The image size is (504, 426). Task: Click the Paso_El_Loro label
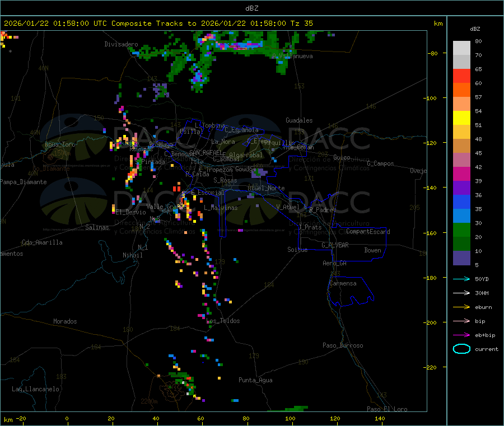(387, 409)
